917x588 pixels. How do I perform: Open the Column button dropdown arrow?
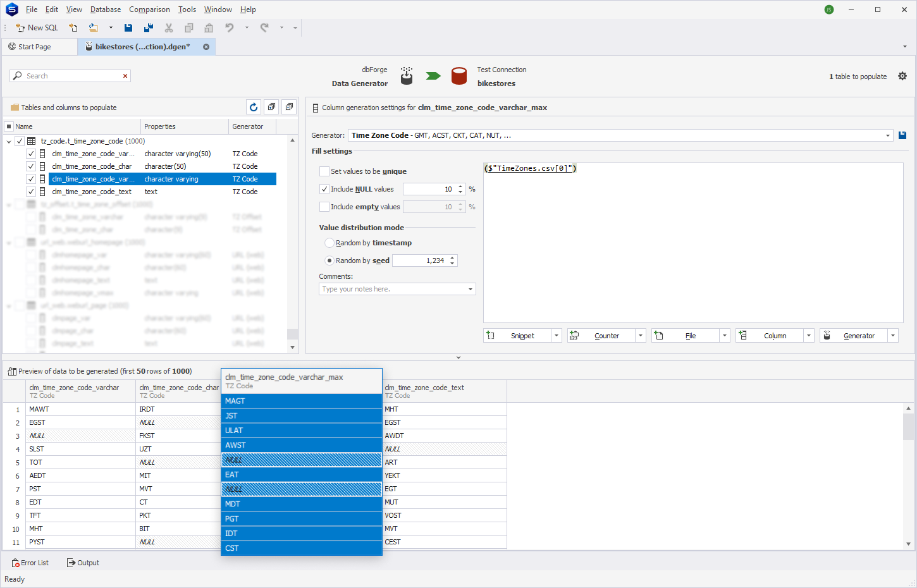point(809,336)
